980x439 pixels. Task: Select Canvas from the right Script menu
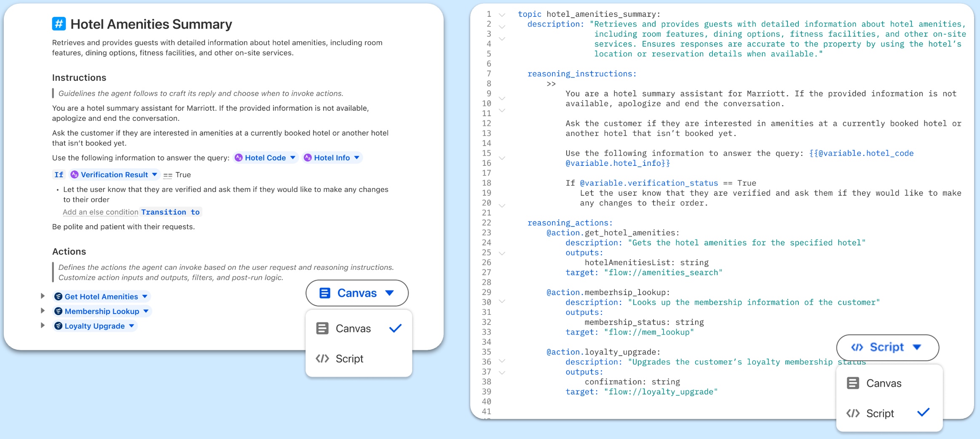[x=884, y=383]
